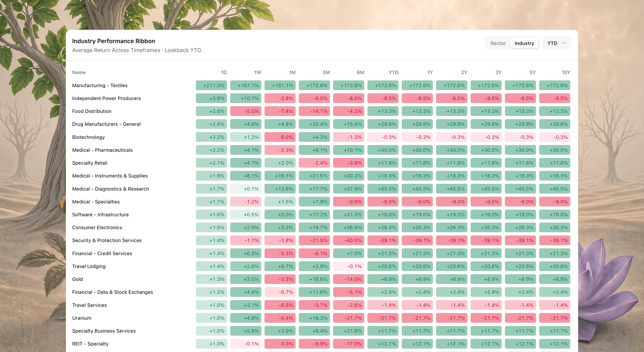Click the +37.9% cell for Medical - Diagnostics
The height and width of the screenshot is (352, 644).
click(x=349, y=189)
